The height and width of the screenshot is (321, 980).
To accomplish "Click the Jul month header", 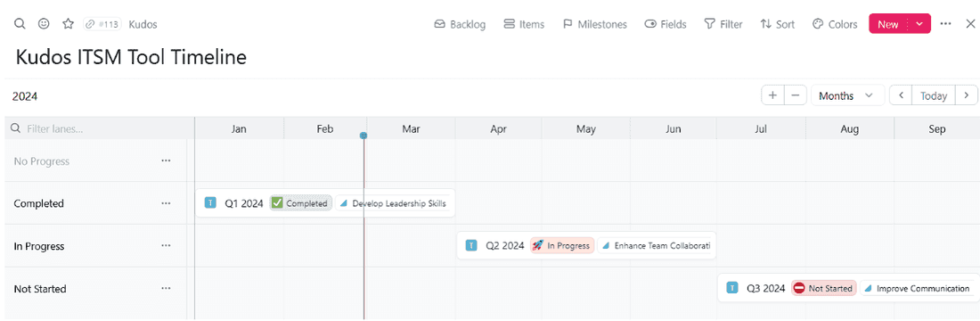I will [761, 129].
